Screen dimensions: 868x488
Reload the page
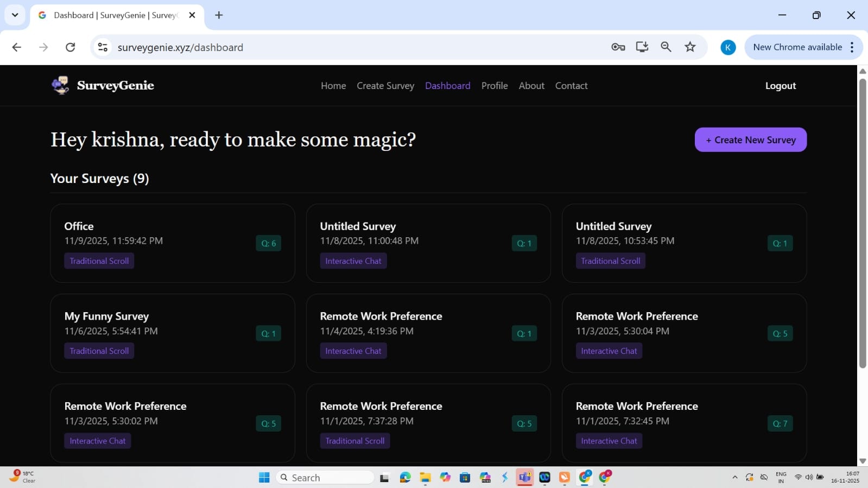click(71, 47)
